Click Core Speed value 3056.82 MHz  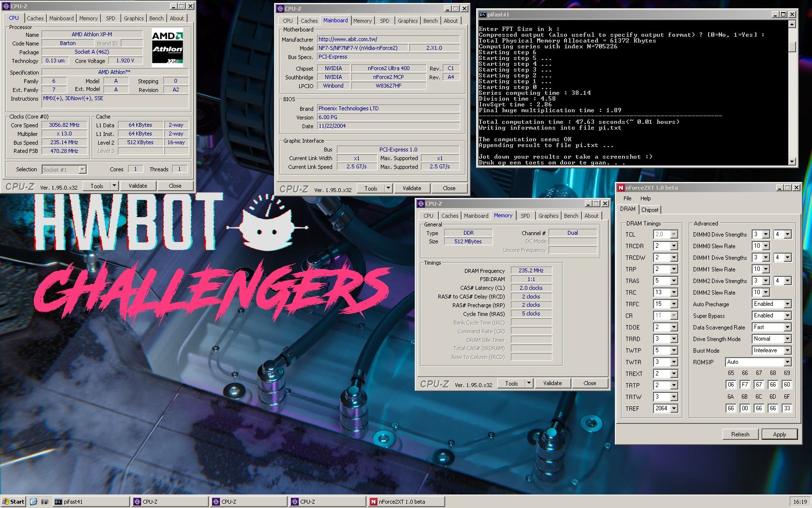point(64,125)
